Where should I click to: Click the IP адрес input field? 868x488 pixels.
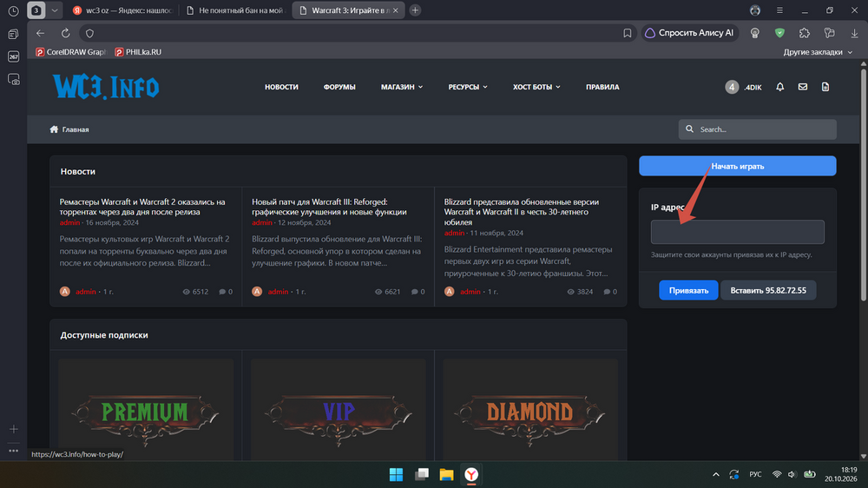tap(737, 232)
